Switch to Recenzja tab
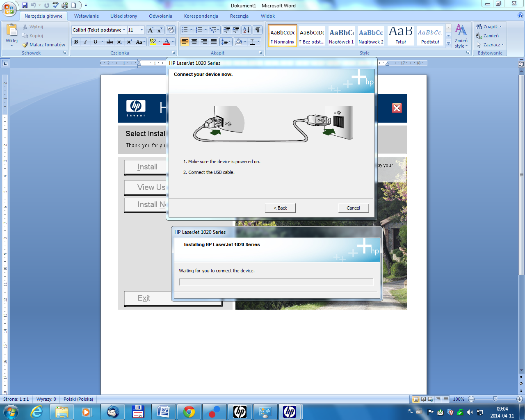Image resolution: width=525 pixels, height=420 pixels. coord(239,16)
